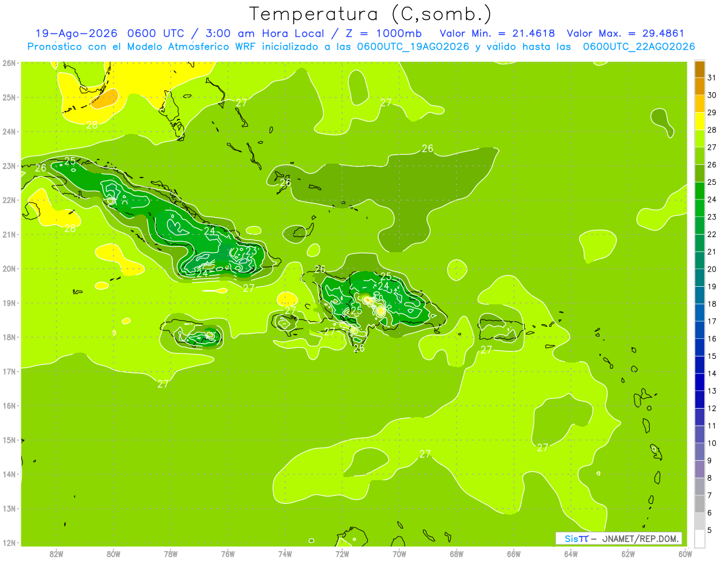Click the gray legend swatch between 6 and 7
The image size is (728, 562).
coord(699,504)
